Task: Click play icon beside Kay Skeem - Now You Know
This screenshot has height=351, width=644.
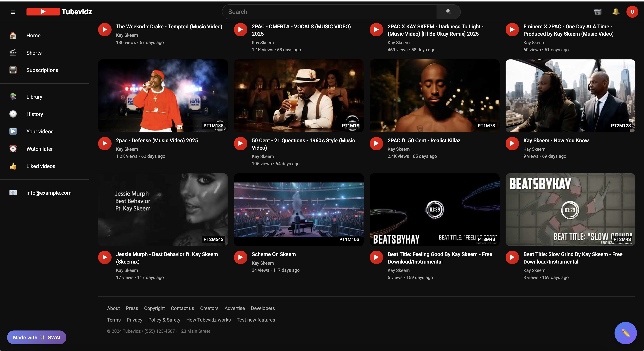Action: pyautogui.click(x=512, y=143)
